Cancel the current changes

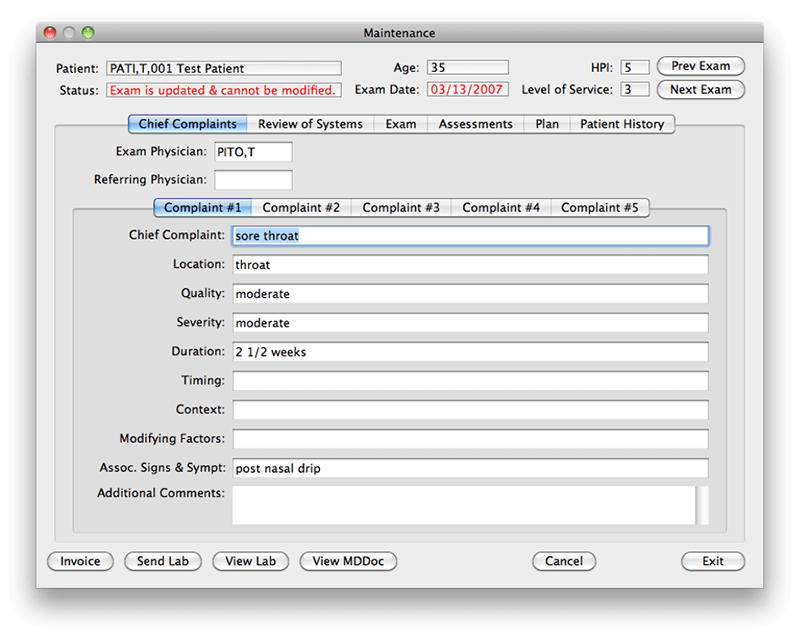click(564, 561)
